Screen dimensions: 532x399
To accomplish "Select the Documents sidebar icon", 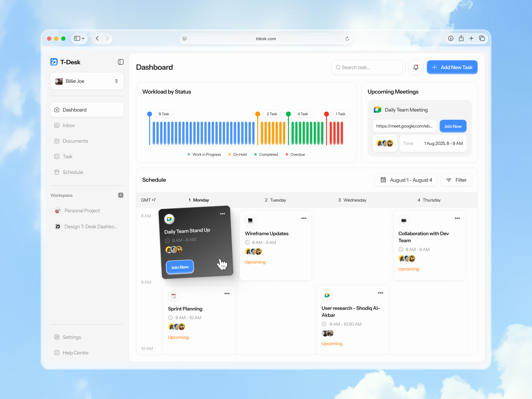I will (x=57, y=141).
